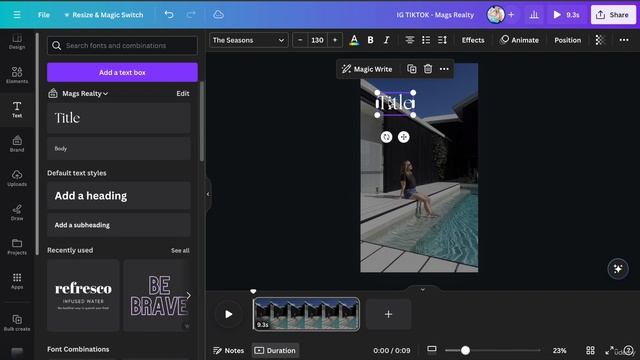The image size is (640, 360).
Task: Open the Apps tab in sidebar
Action: [17, 281]
